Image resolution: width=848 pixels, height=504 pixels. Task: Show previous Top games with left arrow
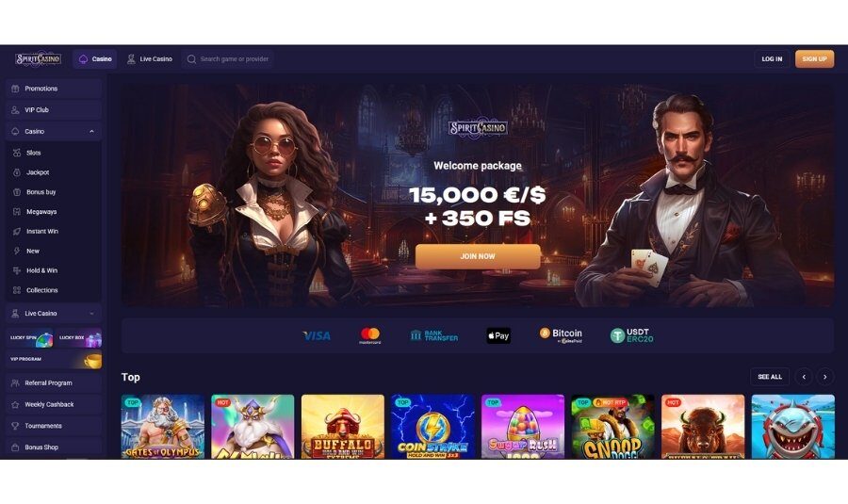tap(804, 377)
